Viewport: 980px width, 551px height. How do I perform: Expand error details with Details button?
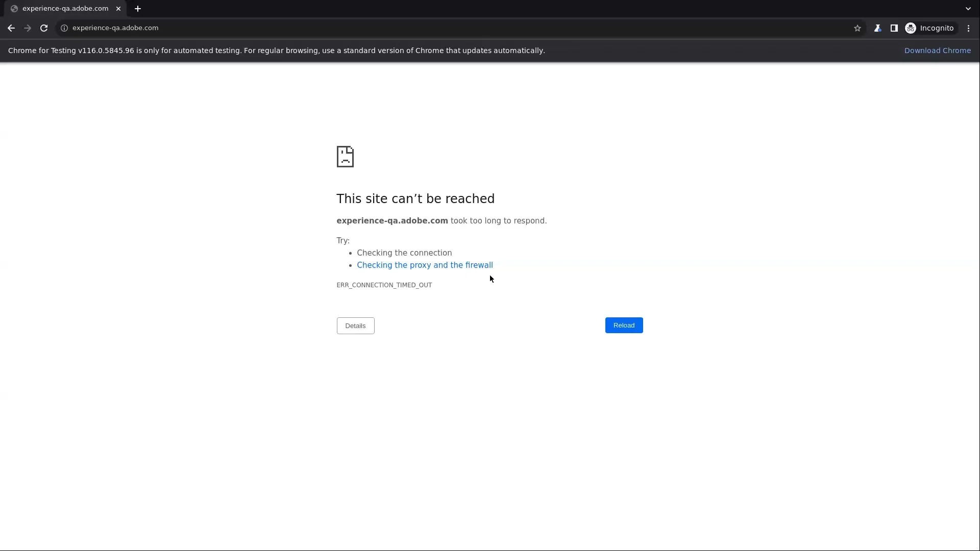355,325
